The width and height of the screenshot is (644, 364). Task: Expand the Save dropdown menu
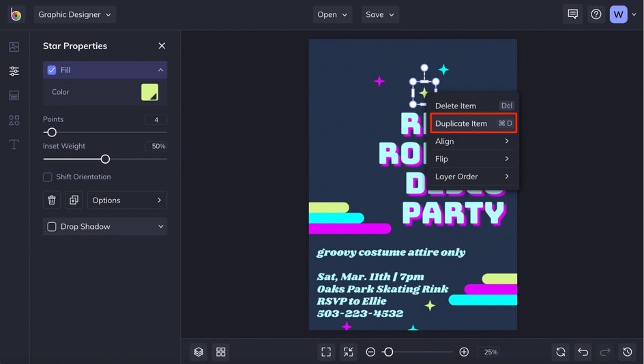coord(380,14)
